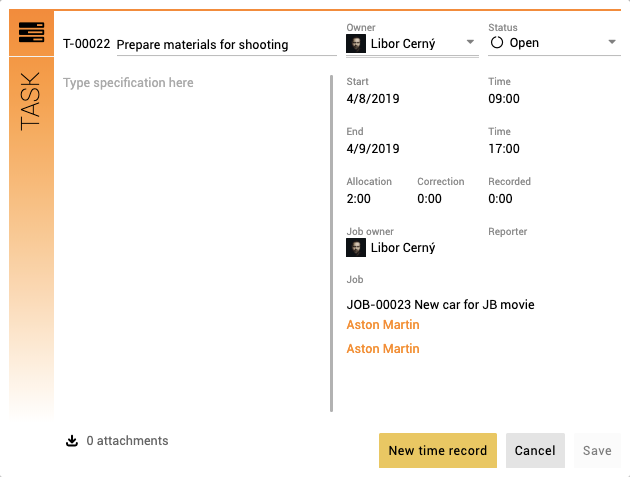Open the first Aston Martin link
The width and height of the screenshot is (630, 477).
point(383,325)
